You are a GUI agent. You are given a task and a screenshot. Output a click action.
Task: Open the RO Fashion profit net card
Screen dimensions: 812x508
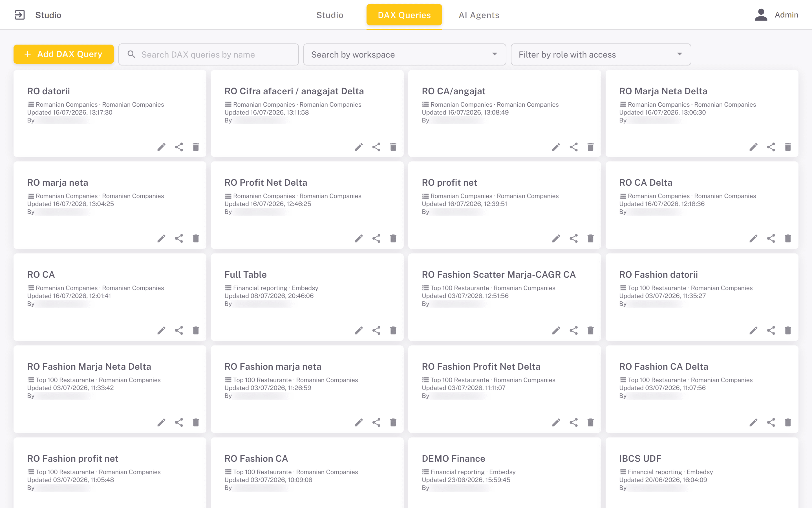click(110, 473)
